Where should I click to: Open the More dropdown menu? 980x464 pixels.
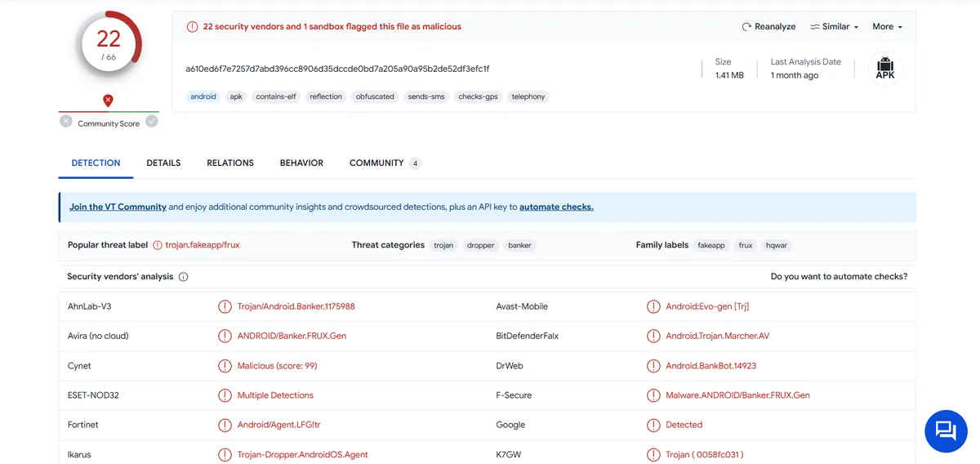point(887,27)
